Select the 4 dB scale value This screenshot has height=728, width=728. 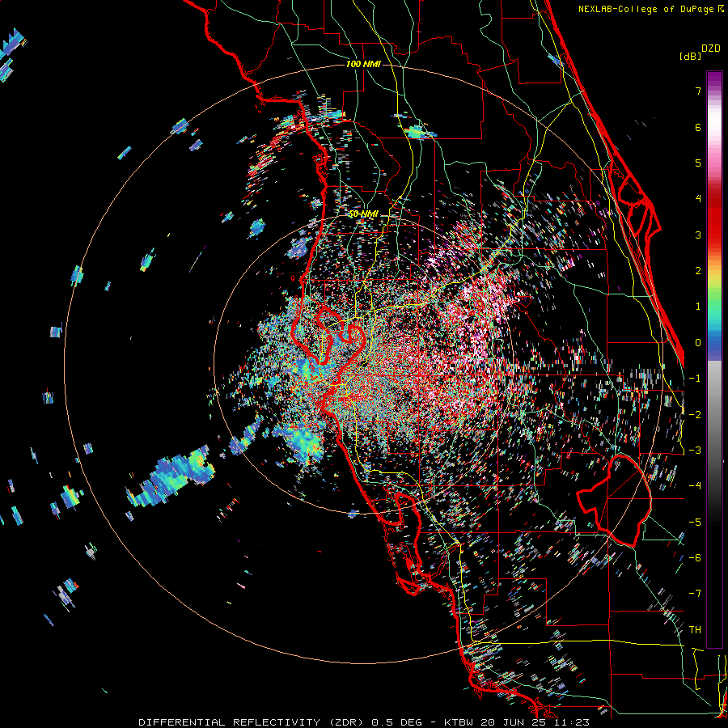click(x=698, y=199)
